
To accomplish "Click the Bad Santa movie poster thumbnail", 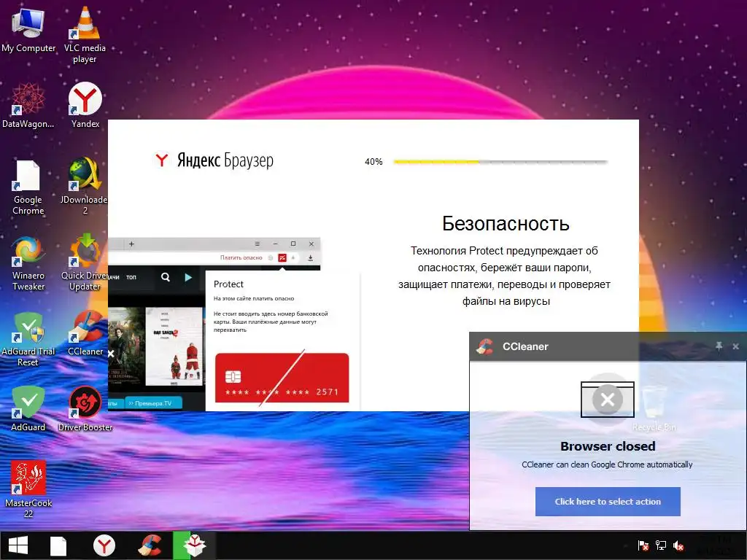I will [174, 346].
